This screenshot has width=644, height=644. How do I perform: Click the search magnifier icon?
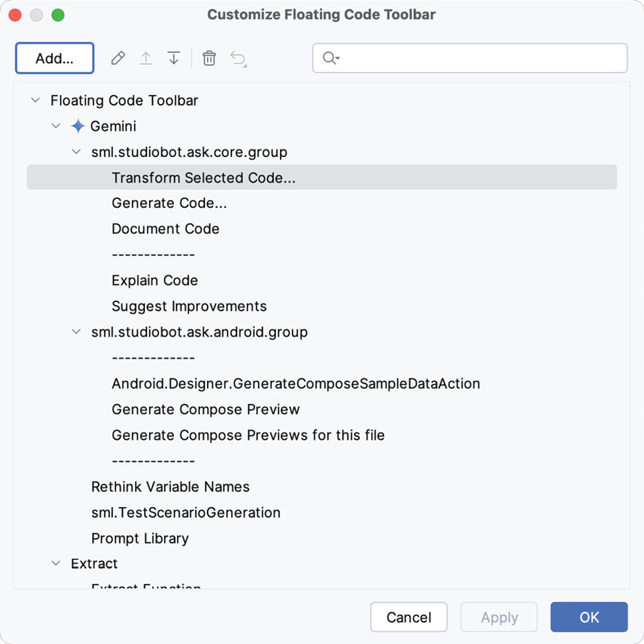pyautogui.click(x=330, y=59)
